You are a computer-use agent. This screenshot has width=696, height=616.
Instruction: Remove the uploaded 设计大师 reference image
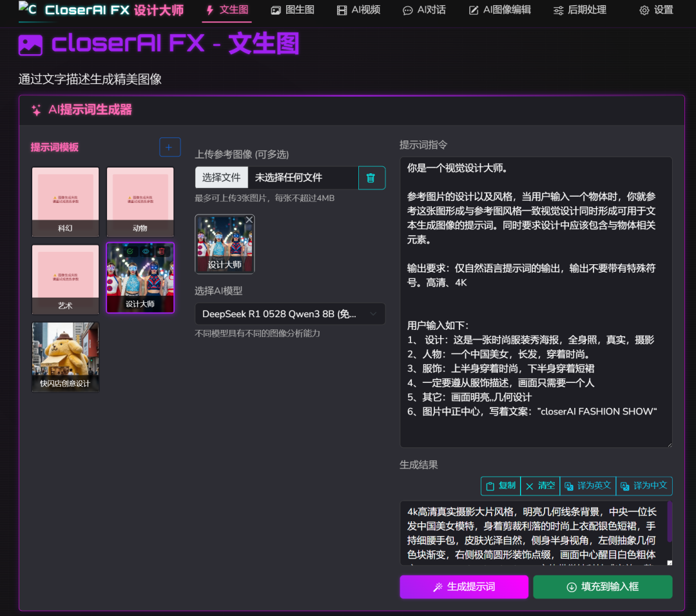[249, 220]
